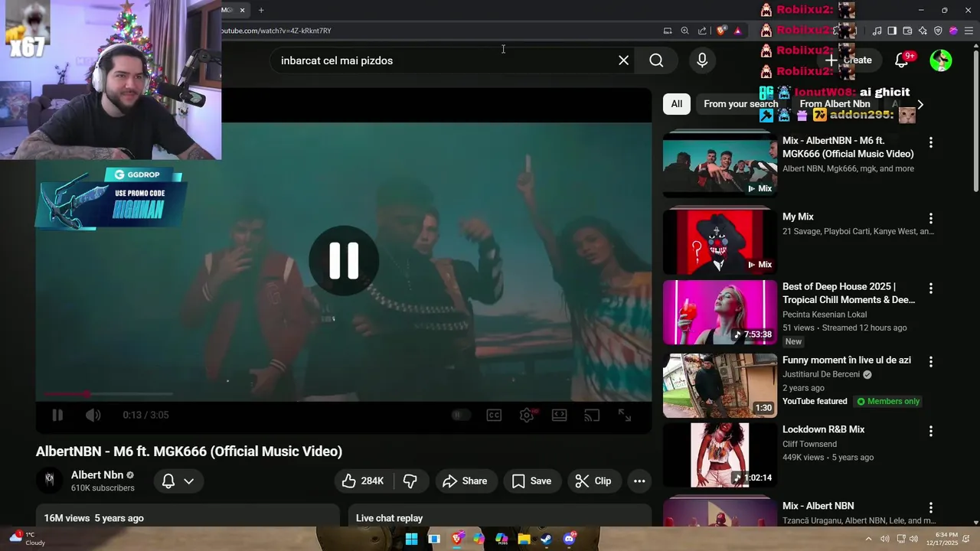Image resolution: width=980 pixels, height=551 pixels.
Task: Start voice search with microphone
Action: point(702,60)
